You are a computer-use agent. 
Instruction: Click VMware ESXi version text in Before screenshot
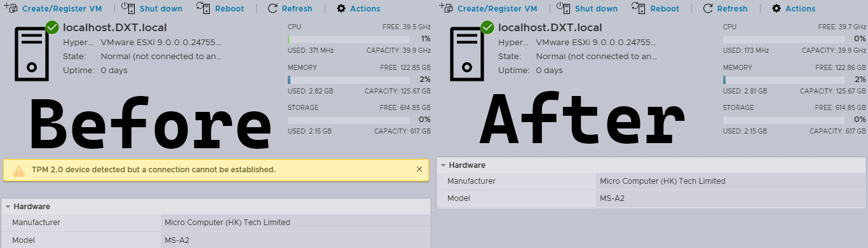(161, 43)
